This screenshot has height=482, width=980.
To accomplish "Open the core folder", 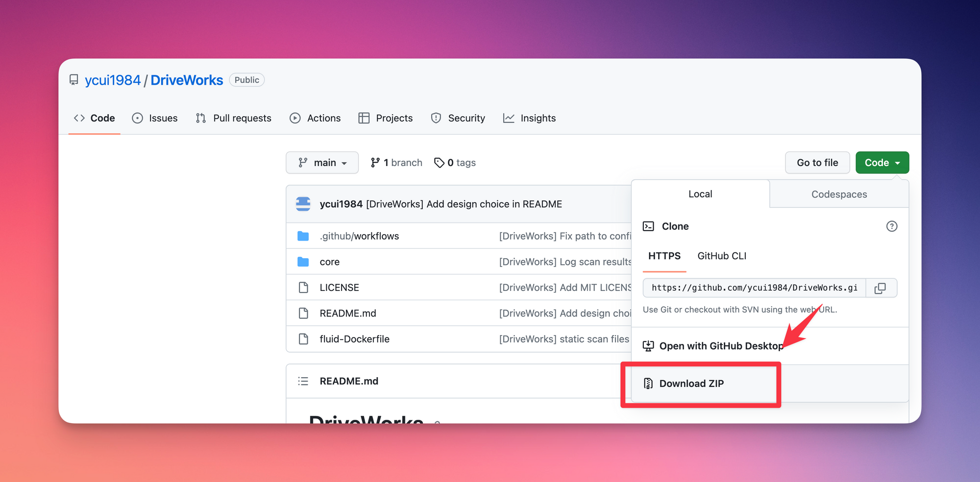I will [330, 262].
